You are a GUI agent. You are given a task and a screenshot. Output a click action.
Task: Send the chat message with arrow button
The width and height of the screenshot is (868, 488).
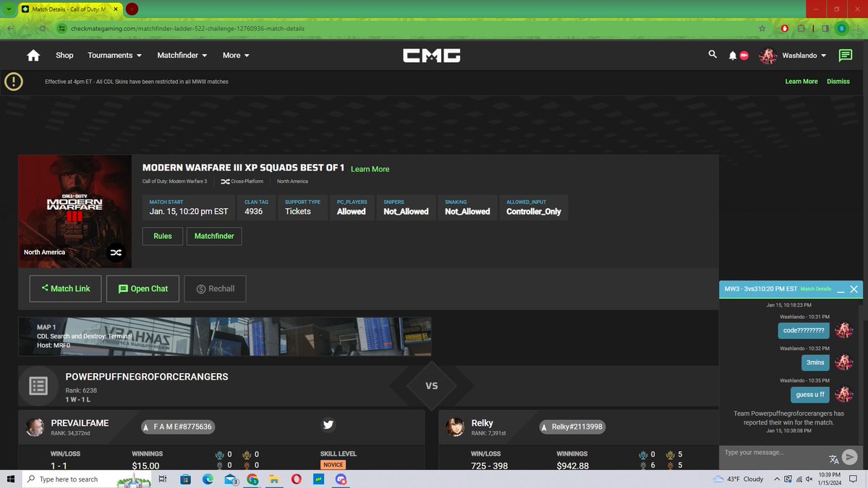[850, 457]
